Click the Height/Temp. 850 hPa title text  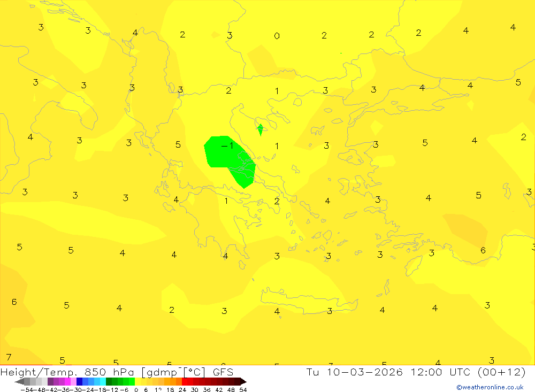click(68, 372)
